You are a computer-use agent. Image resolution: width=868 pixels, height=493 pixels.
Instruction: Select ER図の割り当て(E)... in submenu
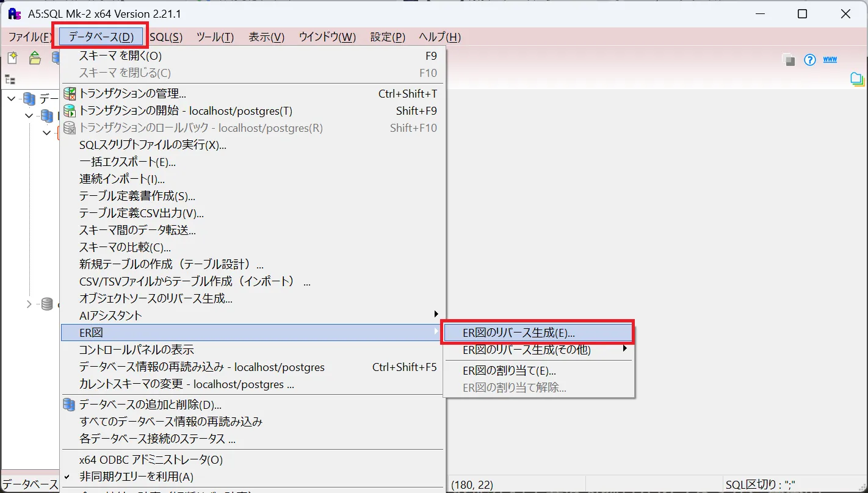tap(538, 371)
